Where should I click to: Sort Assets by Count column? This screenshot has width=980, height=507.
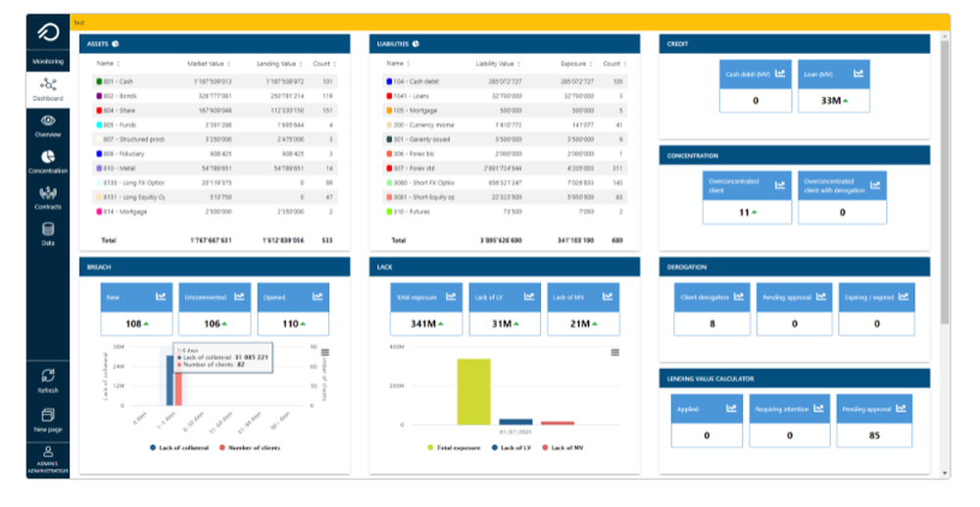pos(324,64)
